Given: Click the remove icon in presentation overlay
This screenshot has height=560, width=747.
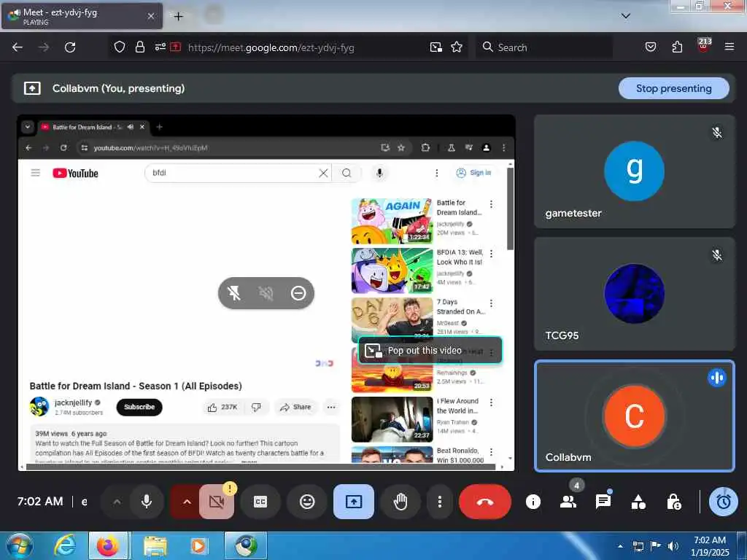Looking at the screenshot, I should [298, 293].
